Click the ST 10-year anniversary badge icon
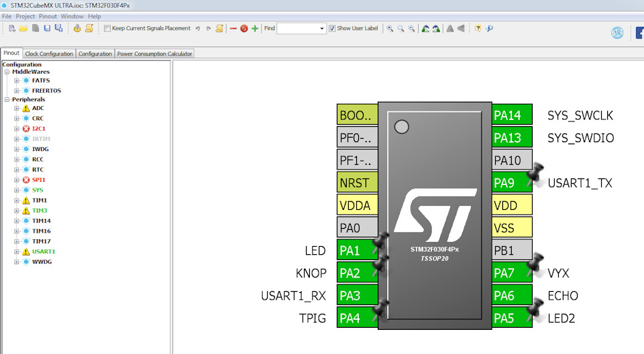Screen dimensions: 644x354 click(617, 33)
